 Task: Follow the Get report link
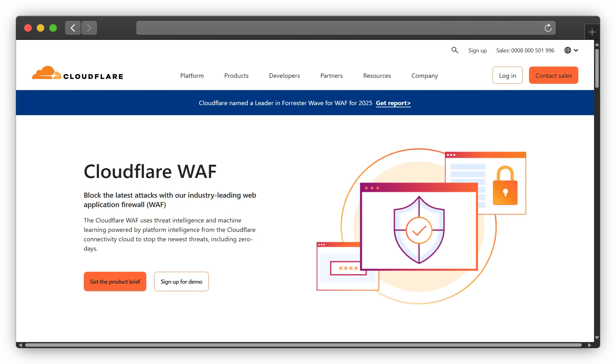click(393, 103)
